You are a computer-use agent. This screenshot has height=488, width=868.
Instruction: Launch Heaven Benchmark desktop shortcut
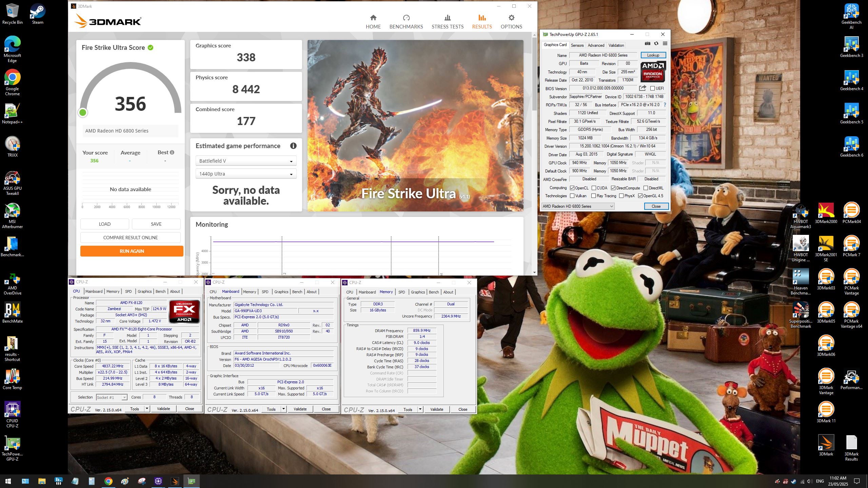coord(801,282)
